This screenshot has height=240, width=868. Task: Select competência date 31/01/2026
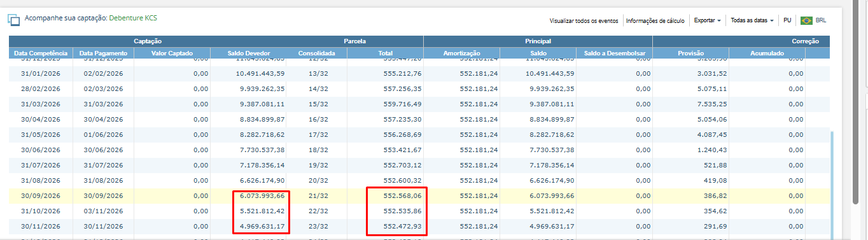(41, 73)
